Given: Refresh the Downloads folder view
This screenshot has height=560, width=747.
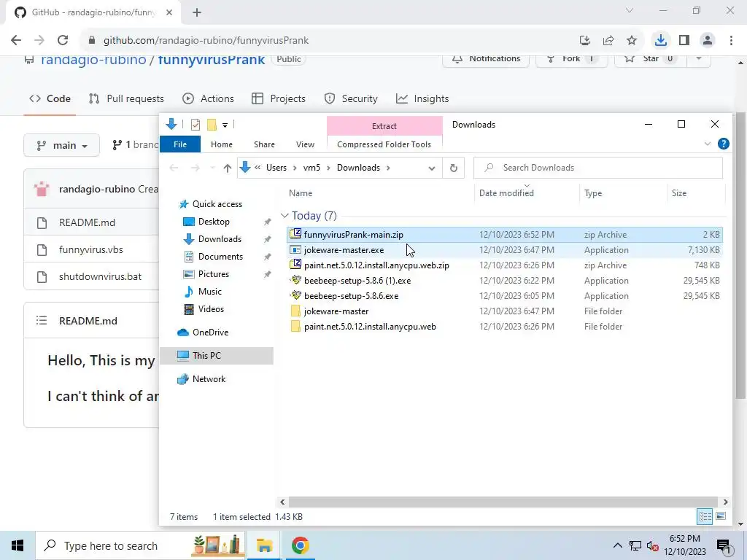Looking at the screenshot, I should (454, 168).
